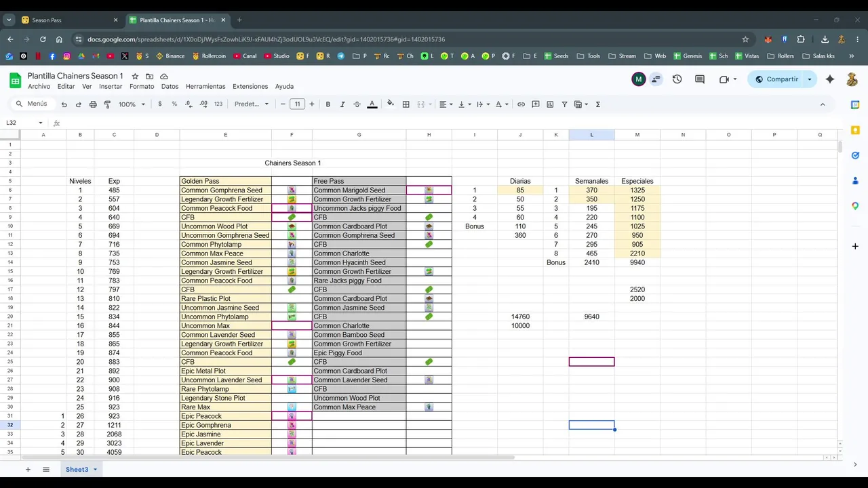Click the font size input field
Screen dimensions: 868x488
(297, 104)
